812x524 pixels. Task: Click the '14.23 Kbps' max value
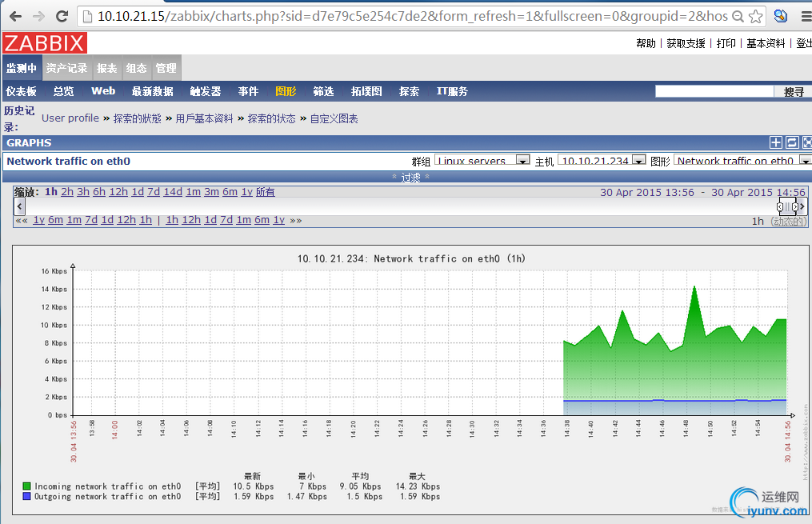point(418,486)
